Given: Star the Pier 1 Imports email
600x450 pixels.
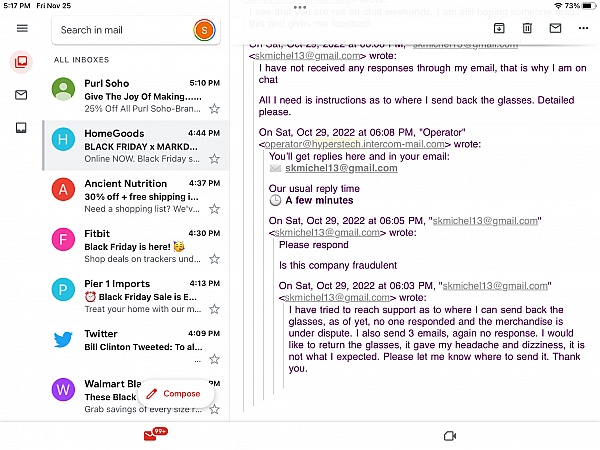Looking at the screenshot, I should point(214,309).
